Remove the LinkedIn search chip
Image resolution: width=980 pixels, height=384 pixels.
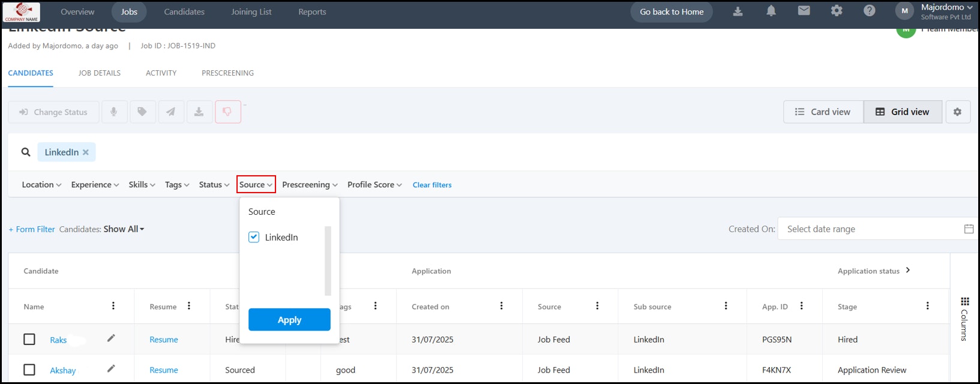point(86,152)
